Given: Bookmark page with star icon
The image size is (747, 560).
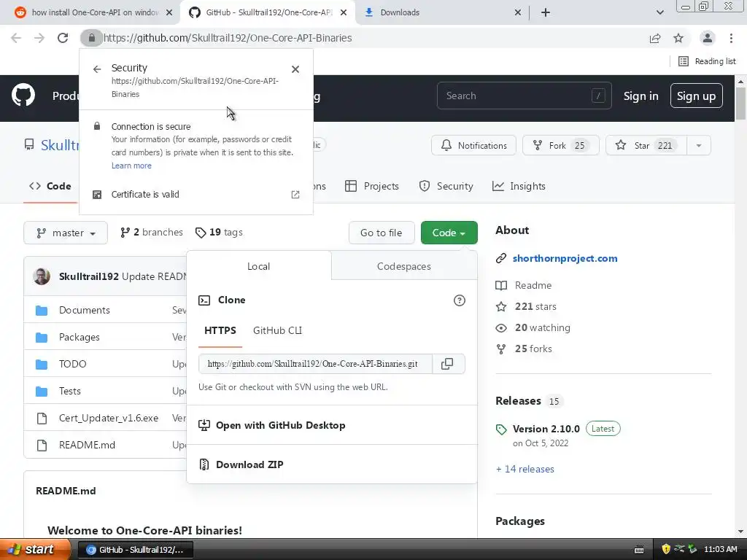Looking at the screenshot, I should (678, 38).
